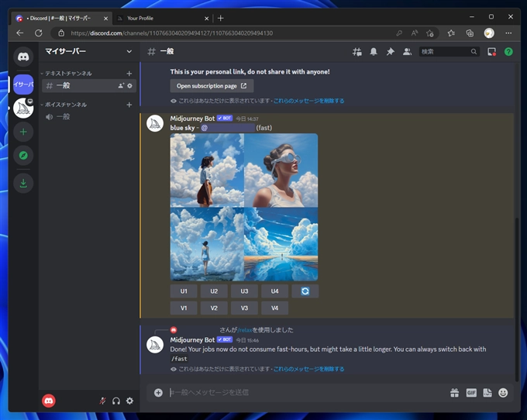The width and height of the screenshot is (527, 420).
Task: Open the Midjourney sailboat server icon
Action: pos(23,108)
